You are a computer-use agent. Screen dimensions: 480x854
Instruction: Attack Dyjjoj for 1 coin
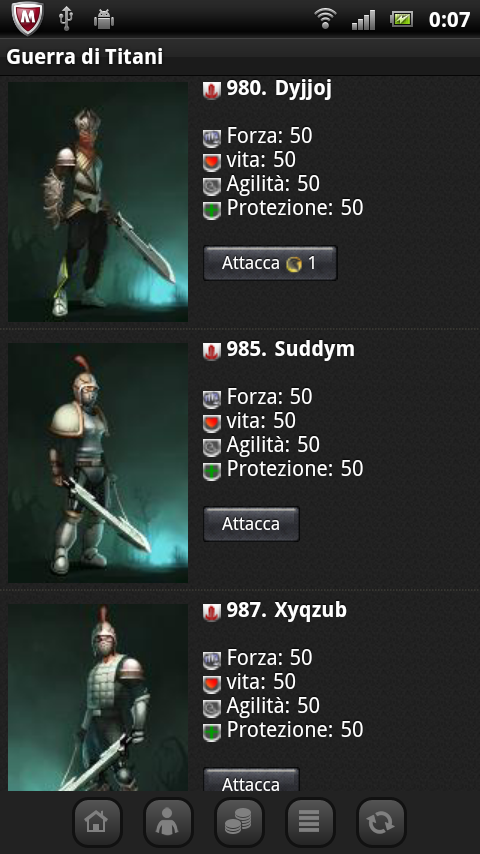point(270,263)
